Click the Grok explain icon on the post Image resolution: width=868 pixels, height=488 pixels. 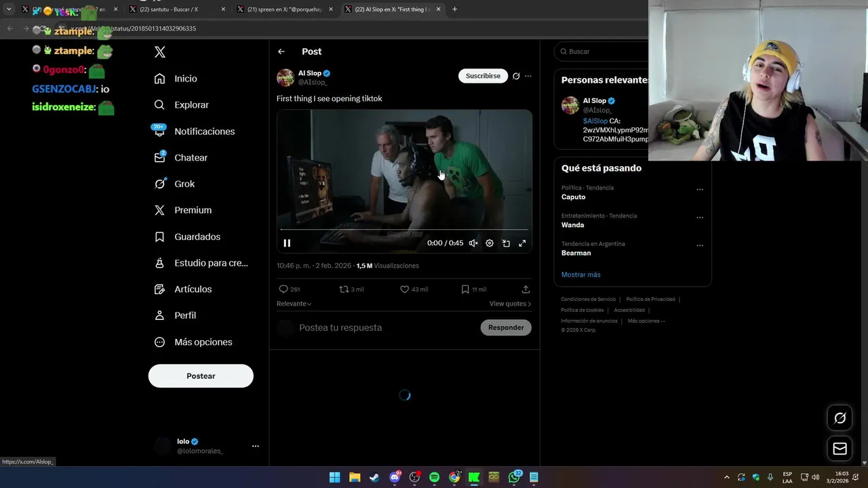[516, 76]
